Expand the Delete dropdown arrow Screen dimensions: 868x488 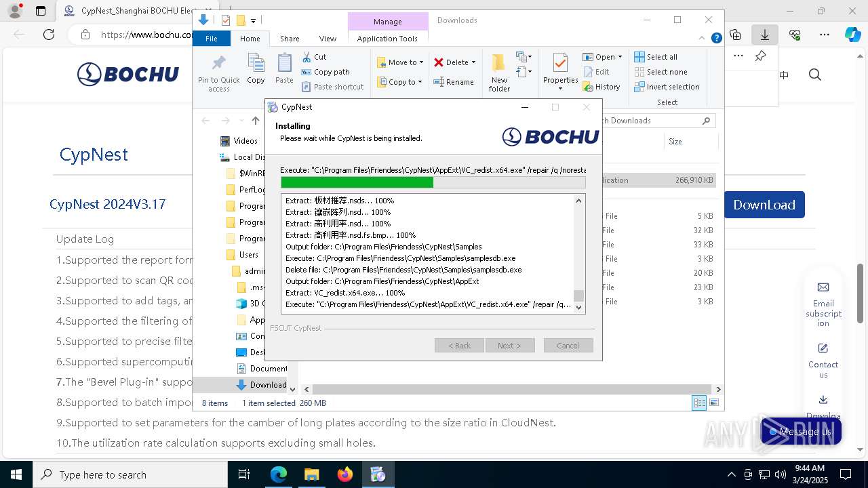pos(473,62)
